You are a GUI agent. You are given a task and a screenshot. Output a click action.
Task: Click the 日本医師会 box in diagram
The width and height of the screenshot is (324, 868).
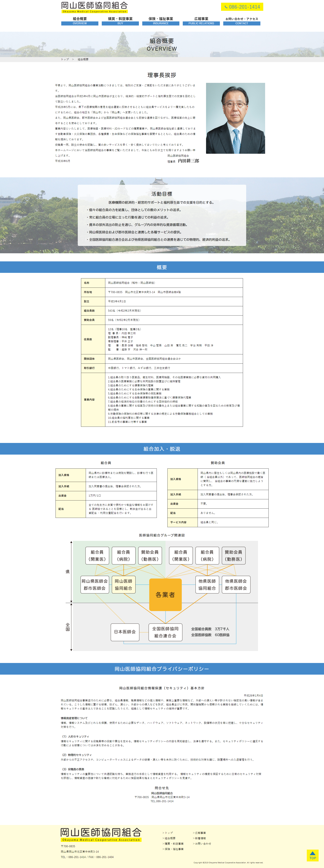[x=125, y=632]
